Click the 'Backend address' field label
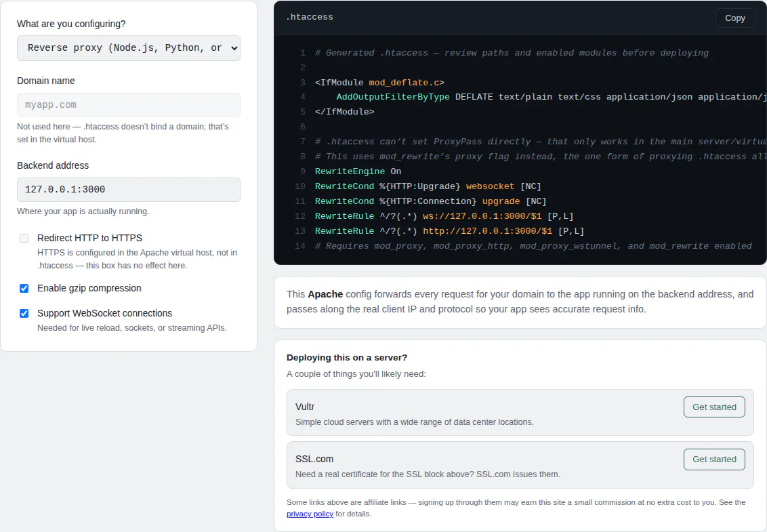Screen dimensions: 767x532 [x=53, y=165]
